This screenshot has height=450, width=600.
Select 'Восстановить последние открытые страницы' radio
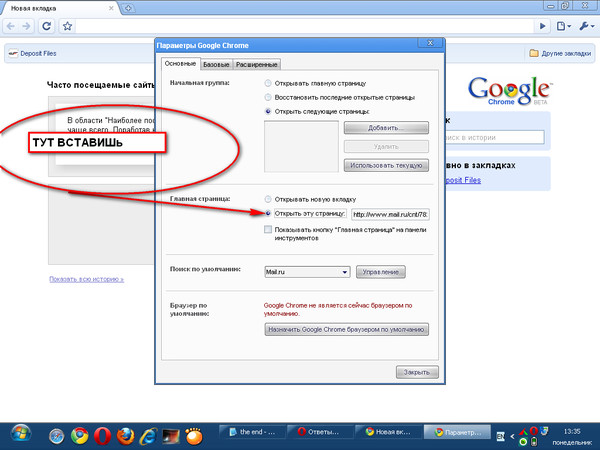pos(268,97)
